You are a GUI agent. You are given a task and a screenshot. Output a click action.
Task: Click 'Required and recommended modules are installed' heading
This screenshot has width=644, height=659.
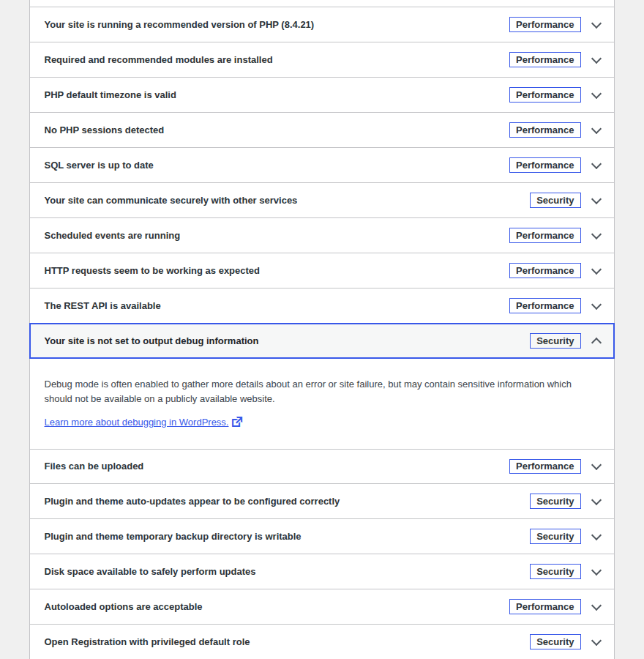[158, 60]
